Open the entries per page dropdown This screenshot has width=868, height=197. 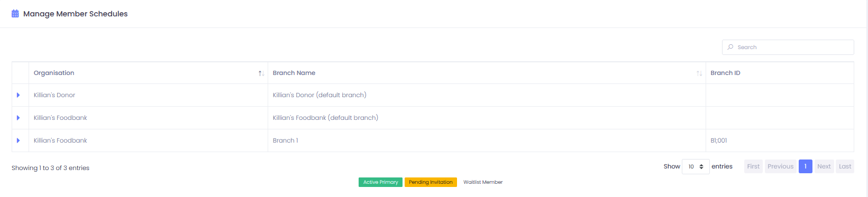(x=696, y=166)
